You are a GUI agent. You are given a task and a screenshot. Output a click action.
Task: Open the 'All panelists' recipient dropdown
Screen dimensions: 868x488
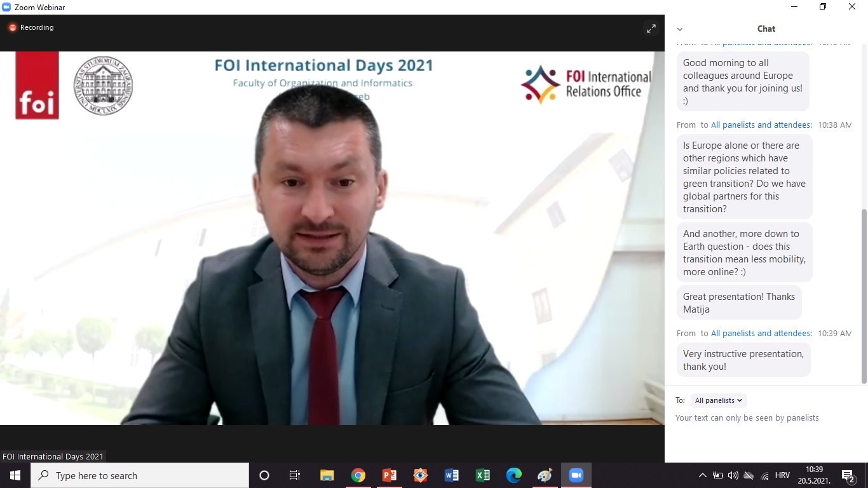click(x=719, y=400)
